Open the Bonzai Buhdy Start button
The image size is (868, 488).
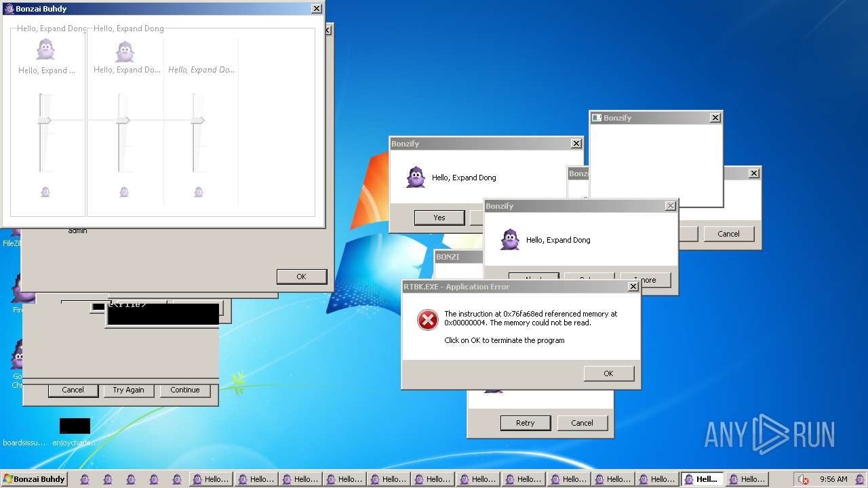point(35,479)
